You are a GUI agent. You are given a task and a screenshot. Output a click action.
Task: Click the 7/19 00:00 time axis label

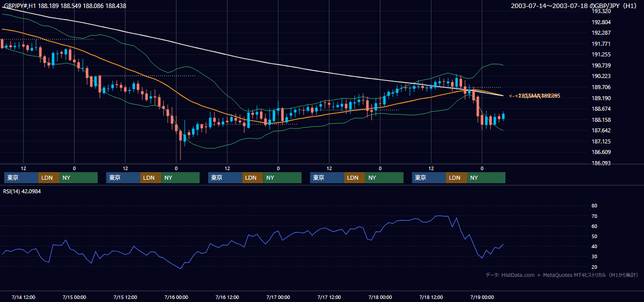click(x=482, y=297)
